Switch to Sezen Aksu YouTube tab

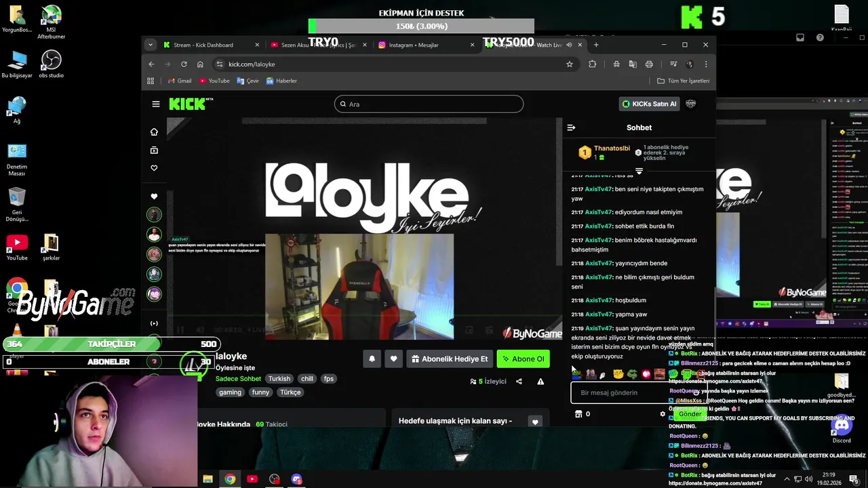pyautogui.click(x=319, y=45)
